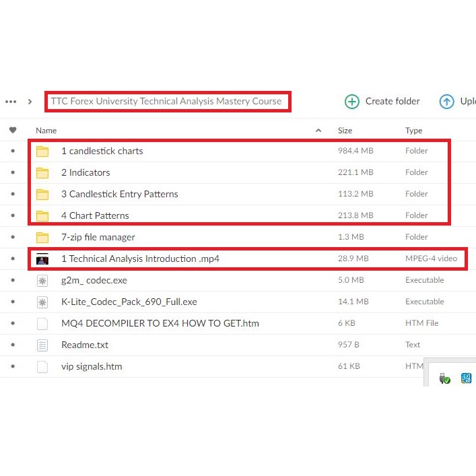Click the Create folder plus icon
Screen dimensions: 476x476
click(x=351, y=102)
